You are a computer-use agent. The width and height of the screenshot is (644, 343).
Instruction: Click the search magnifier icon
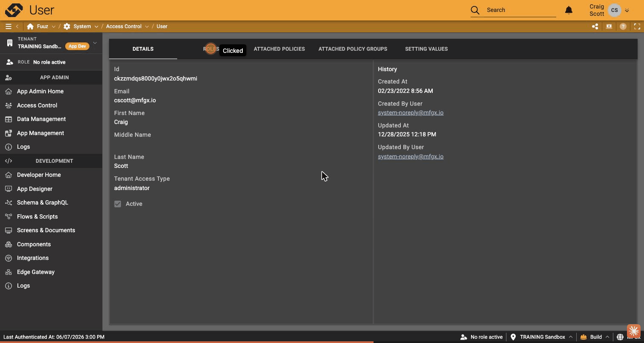point(475,10)
